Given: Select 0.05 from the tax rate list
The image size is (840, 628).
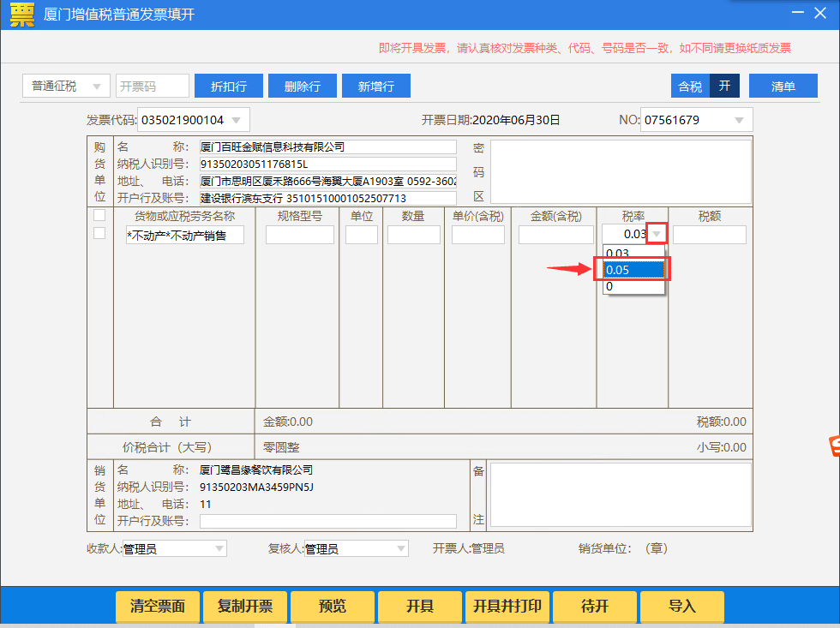Looking at the screenshot, I should [x=633, y=268].
